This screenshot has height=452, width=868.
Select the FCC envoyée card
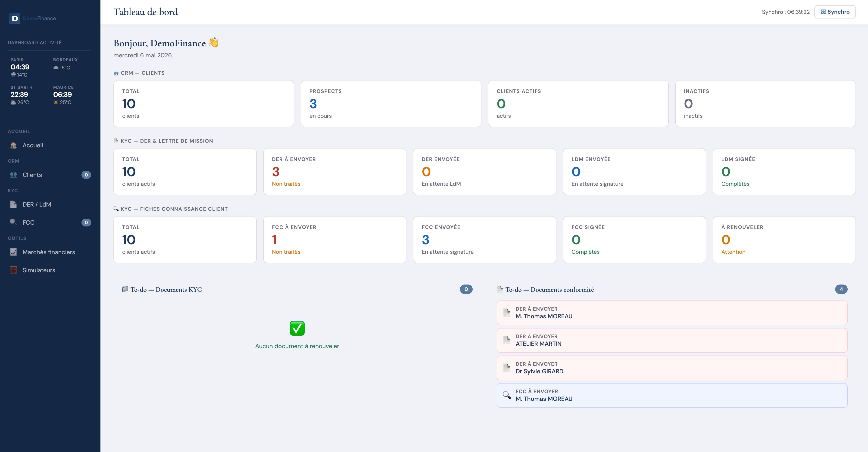[484, 239]
